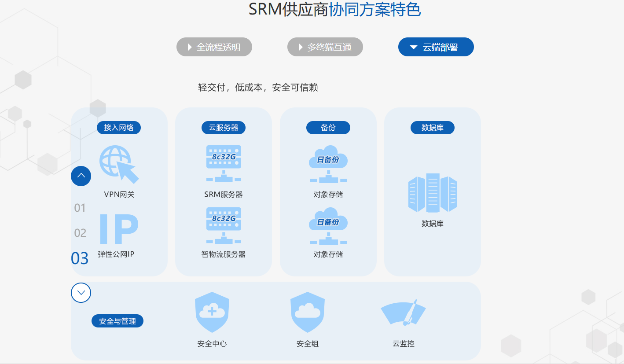This screenshot has width=624, height=364.
Task: Click the upper 日备份 cloud icon
Action: pyautogui.click(x=328, y=163)
